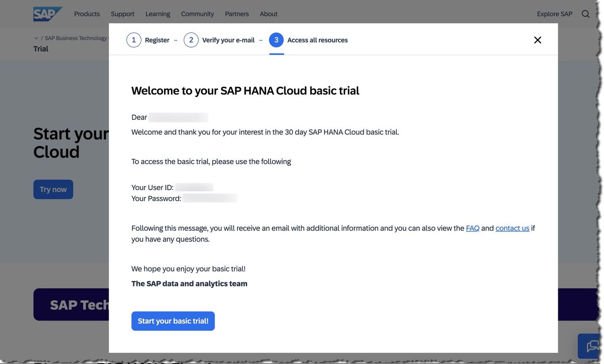Open the Community menu
Image resolution: width=604 pixels, height=364 pixels.
[198, 14]
